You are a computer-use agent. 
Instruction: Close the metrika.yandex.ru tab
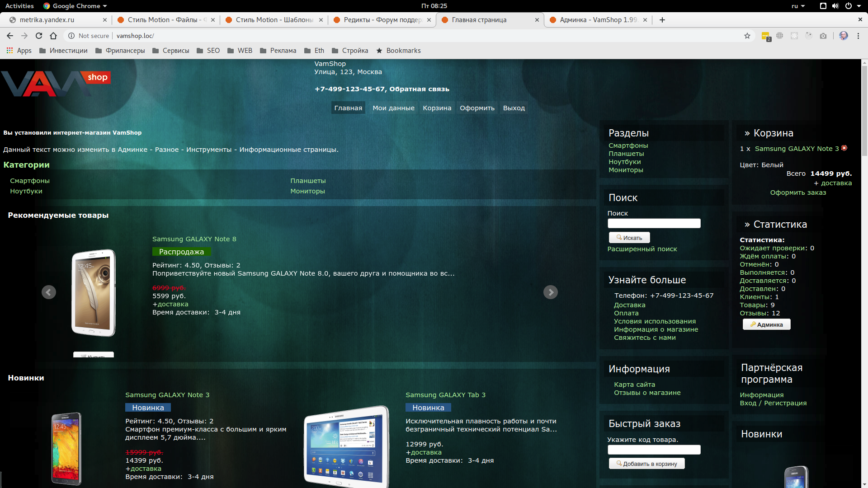click(x=105, y=20)
